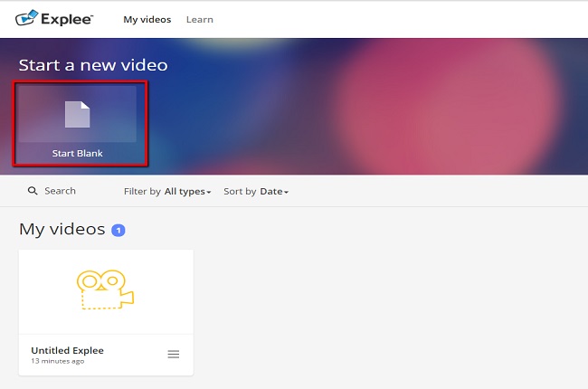The image size is (588, 389).
Task: Select the yellow movie camera thumbnail
Action: 106,290
